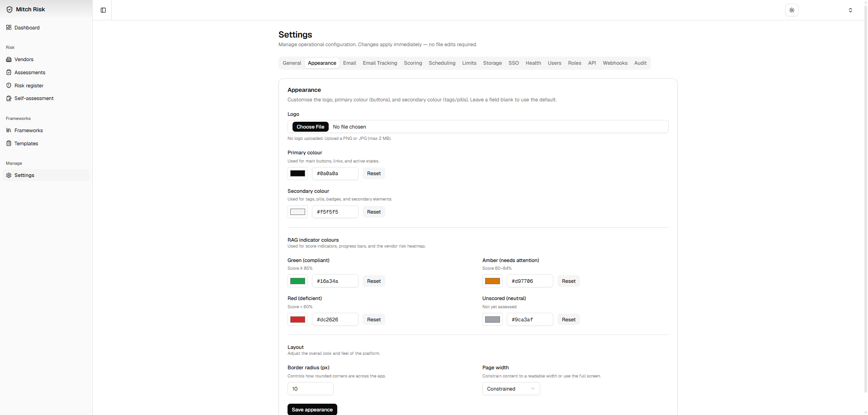Open the Storage tab

tap(492, 63)
